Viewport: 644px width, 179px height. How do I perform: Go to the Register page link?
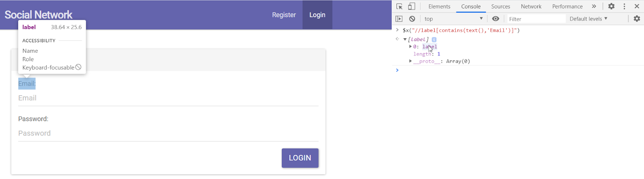pos(284,15)
